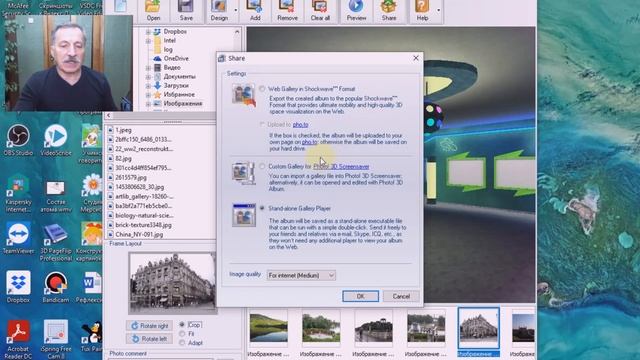Viewport: 640px width, 360px height.
Task: Close the Share dialog
Action: click(x=416, y=58)
